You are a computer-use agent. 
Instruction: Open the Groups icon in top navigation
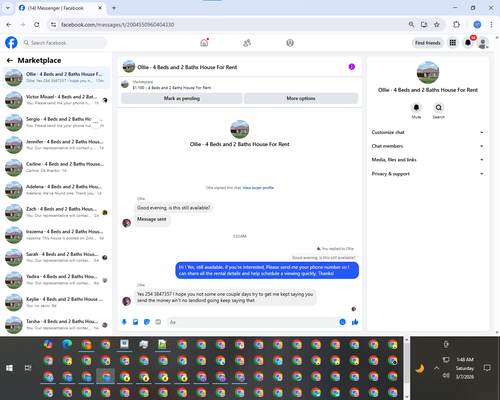tap(290, 43)
